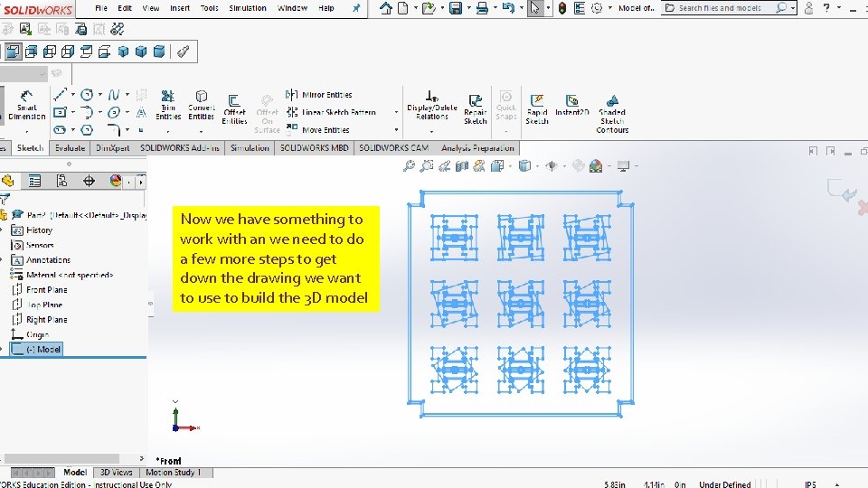
Task: Toggle the Select cursor tool
Action: click(x=534, y=8)
